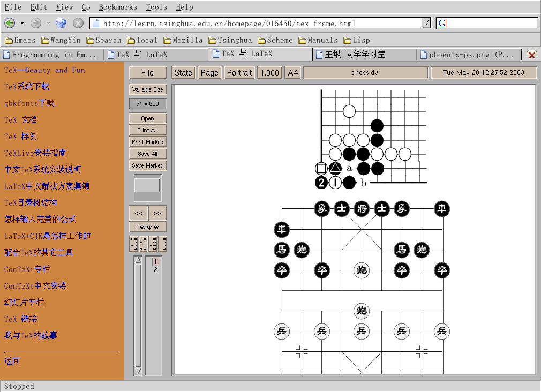Select page 2 in the page list

155,270
